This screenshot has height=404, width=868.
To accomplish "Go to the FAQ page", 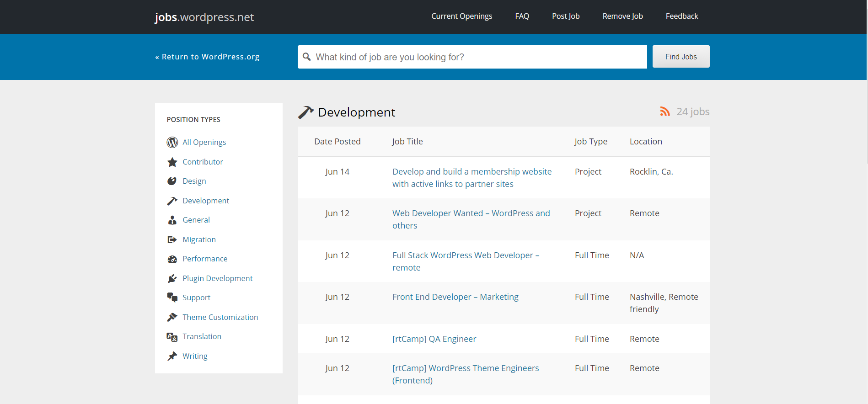I will point(522,16).
